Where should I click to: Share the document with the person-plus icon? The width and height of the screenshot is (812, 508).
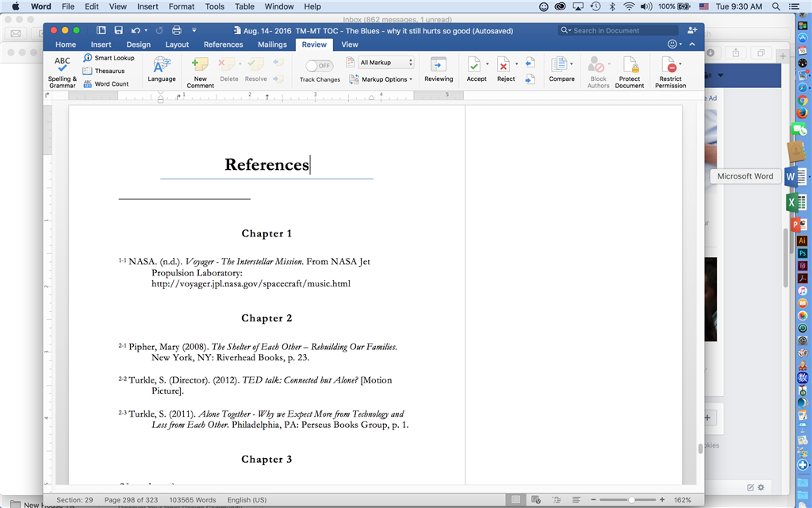point(691,30)
